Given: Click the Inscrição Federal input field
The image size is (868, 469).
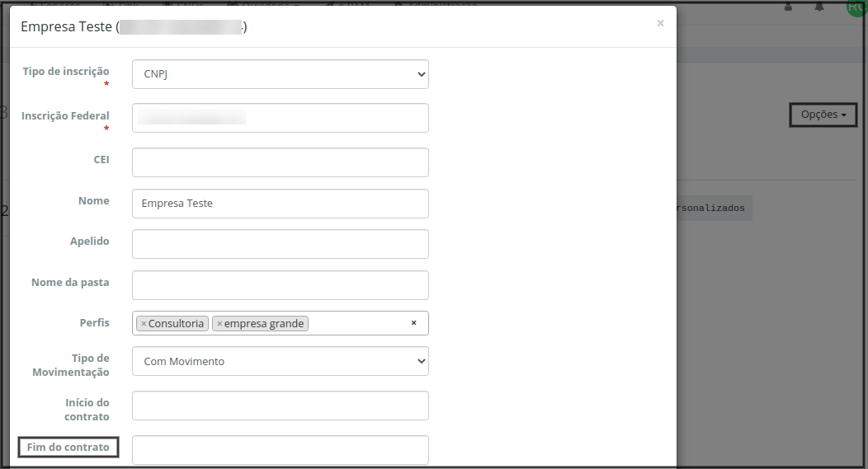Looking at the screenshot, I should (x=281, y=118).
